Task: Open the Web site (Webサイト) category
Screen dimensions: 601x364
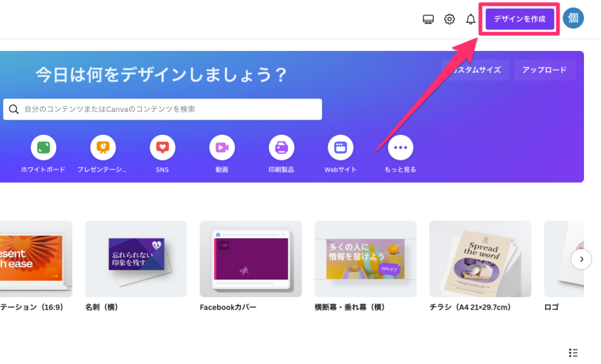Action: pyautogui.click(x=340, y=148)
